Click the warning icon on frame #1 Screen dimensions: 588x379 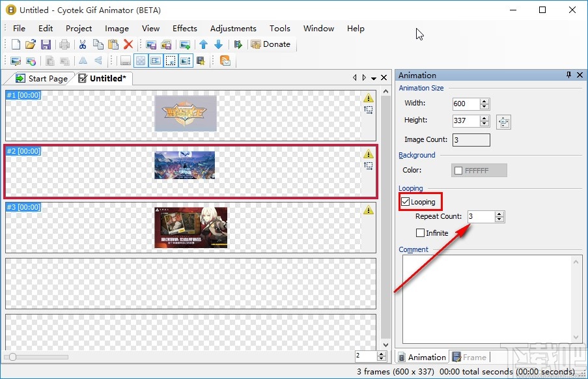point(369,98)
